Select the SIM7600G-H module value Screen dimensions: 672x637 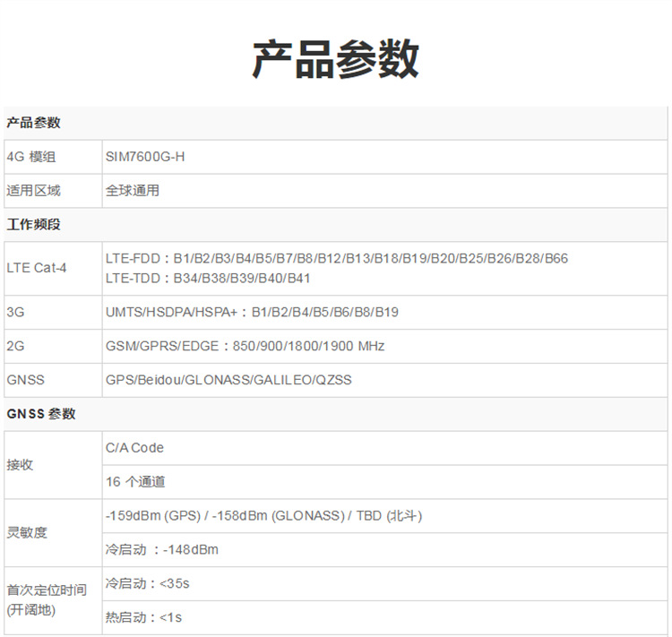[x=145, y=157]
